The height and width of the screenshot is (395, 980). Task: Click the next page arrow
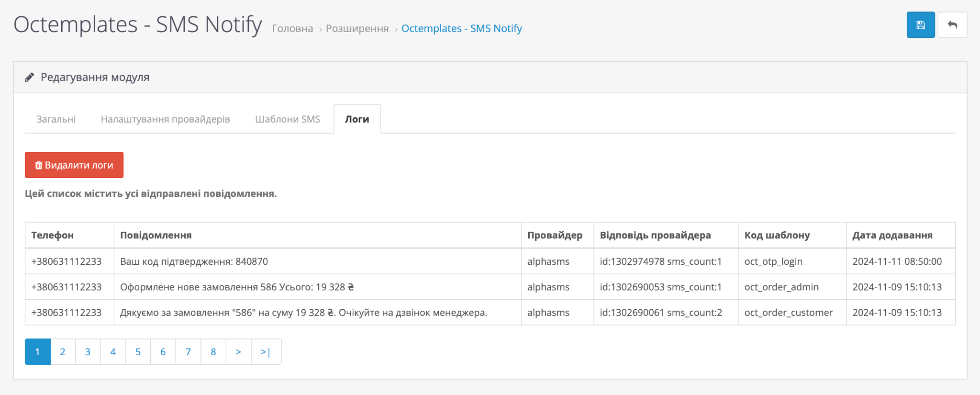[x=238, y=352]
